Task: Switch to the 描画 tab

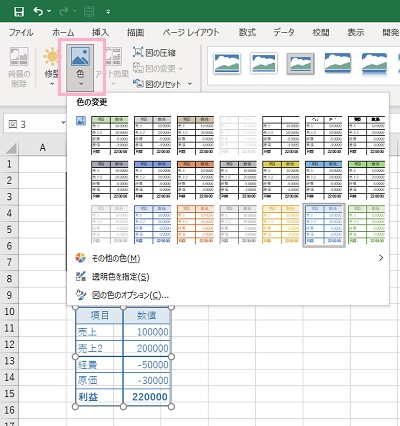Action: click(x=135, y=32)
